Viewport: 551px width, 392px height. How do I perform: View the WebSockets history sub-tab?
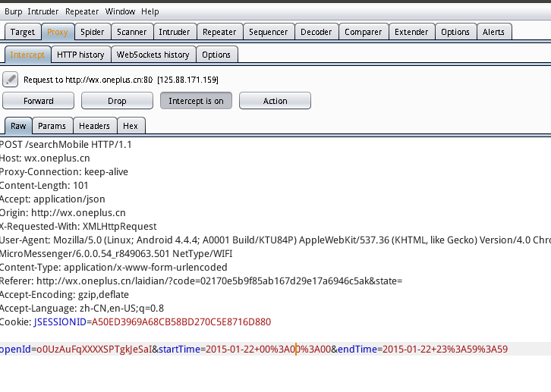[153, 55]
